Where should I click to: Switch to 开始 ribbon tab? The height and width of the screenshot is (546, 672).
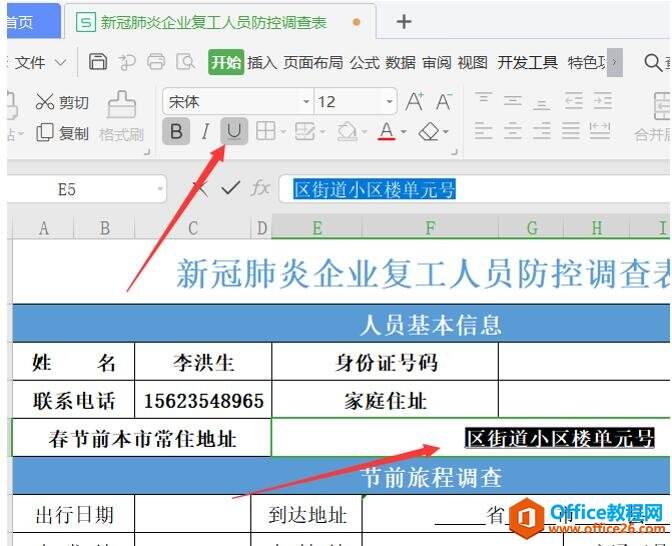[x=226, y=63]
